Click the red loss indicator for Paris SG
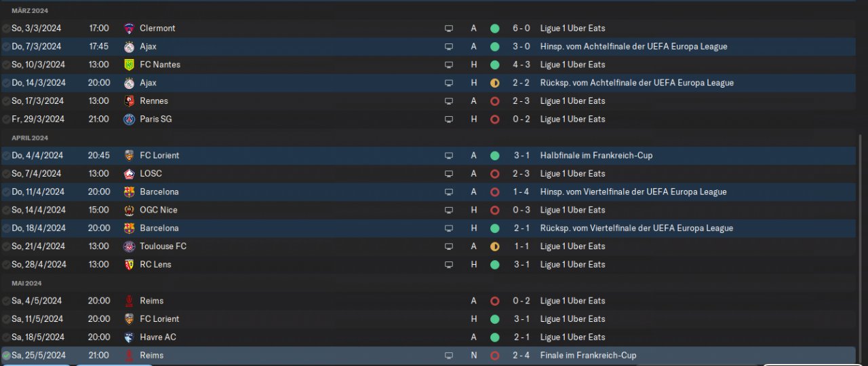The height and width of the screenshot is (366, 868). 494,120
